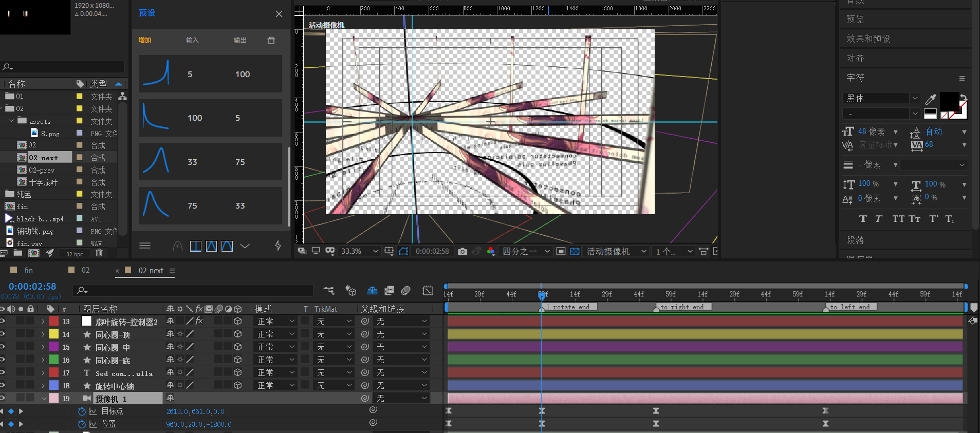This screenshot has height=433, width=980.
Task: Select the 02-next timeline tab
Action: [x=151, y=271]
